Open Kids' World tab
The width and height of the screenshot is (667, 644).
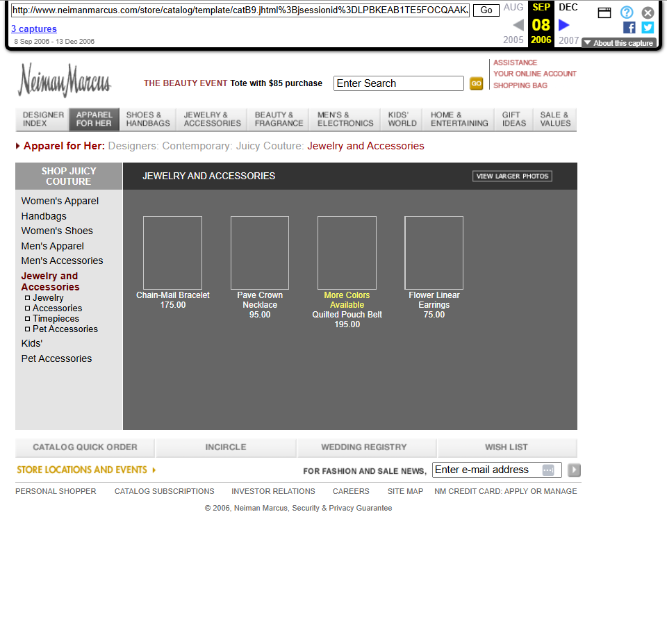pos(402,119)
